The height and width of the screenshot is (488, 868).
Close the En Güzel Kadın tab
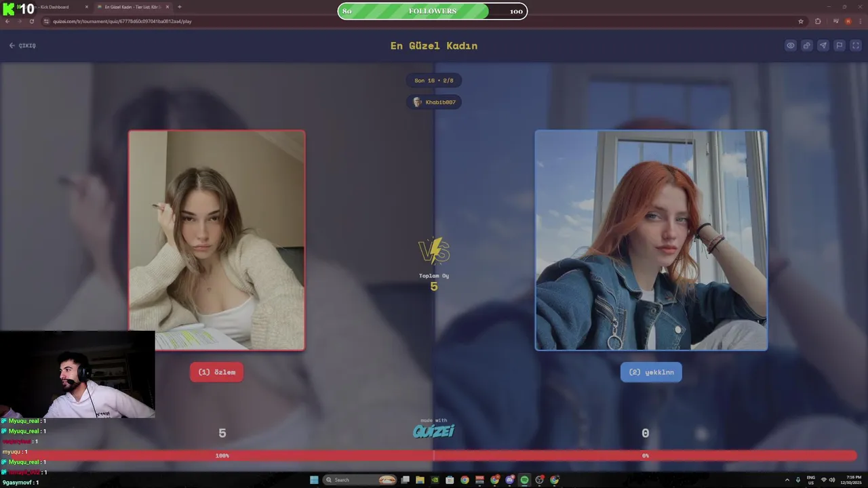(167, 7)
